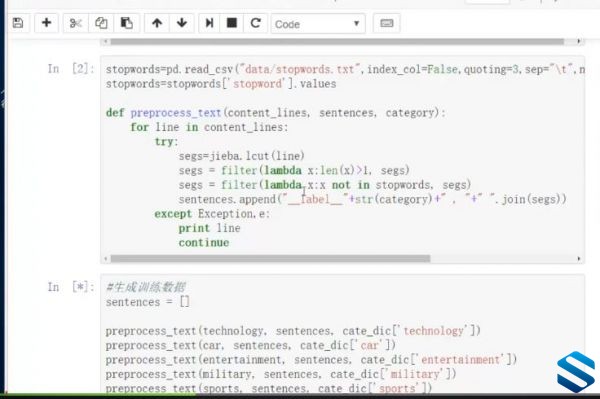
Task: Open the command palette keyboard icon
Action: point(386,23)
